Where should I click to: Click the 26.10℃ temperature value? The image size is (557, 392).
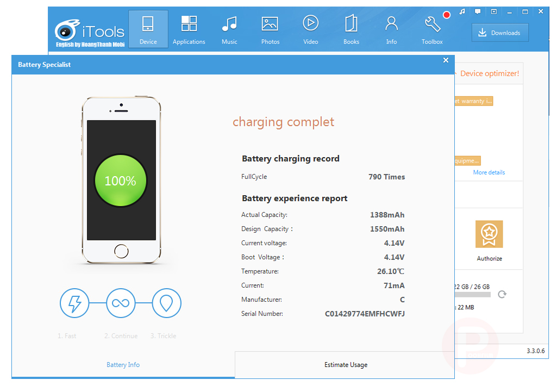pos(391,271)
